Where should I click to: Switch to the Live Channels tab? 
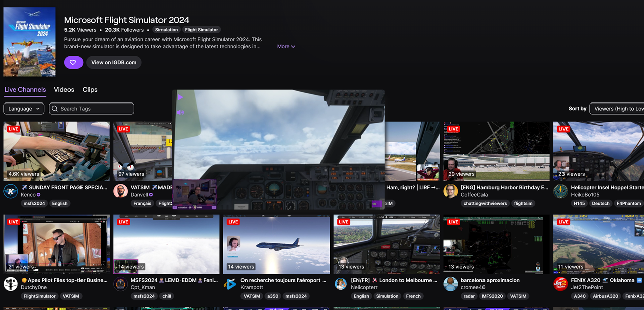(25, 90)
